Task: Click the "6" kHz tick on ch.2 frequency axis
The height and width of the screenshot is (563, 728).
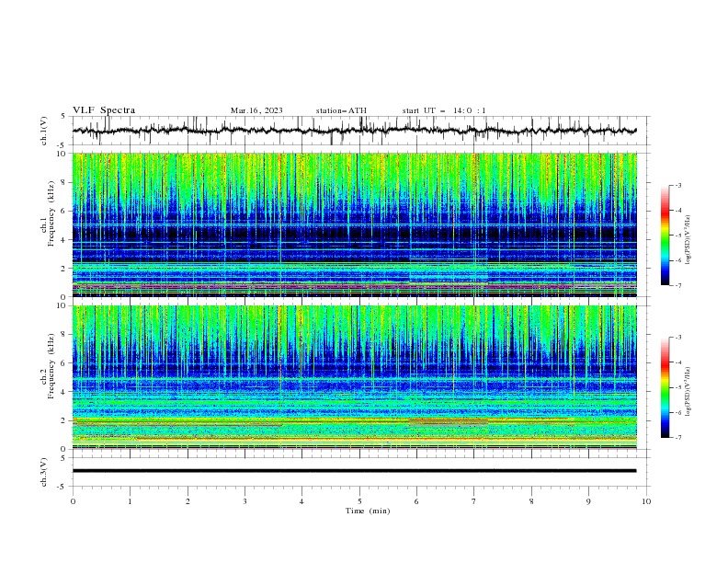Action: (x=64, y=363)
